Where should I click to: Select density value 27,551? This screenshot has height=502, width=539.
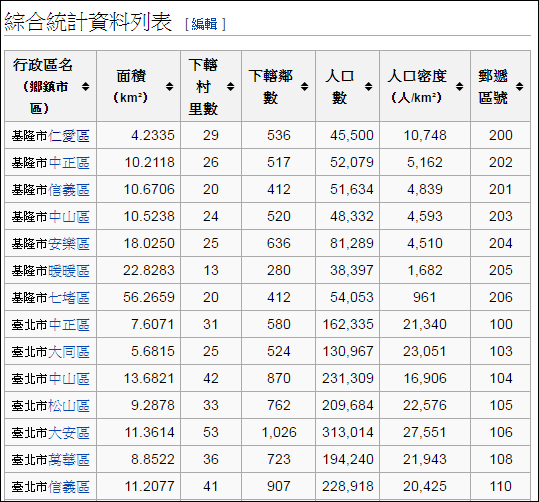(x=425, y=432)
